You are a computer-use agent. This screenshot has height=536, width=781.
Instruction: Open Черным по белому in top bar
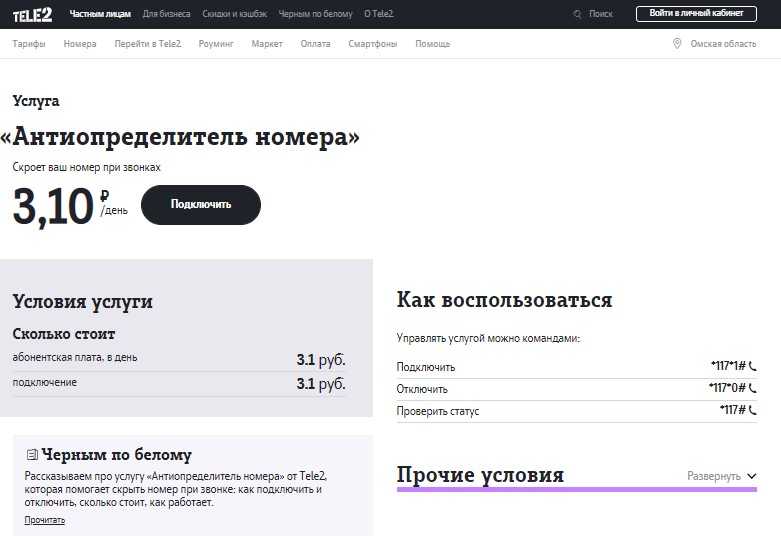tap(315, 14)
